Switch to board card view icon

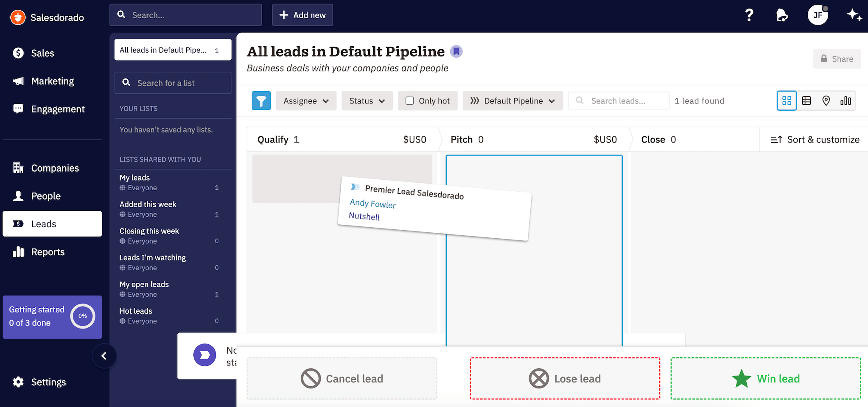[787, 101]
